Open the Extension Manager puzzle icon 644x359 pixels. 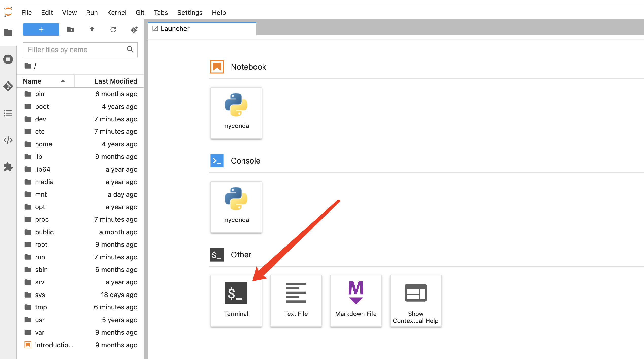click(8, 167)
